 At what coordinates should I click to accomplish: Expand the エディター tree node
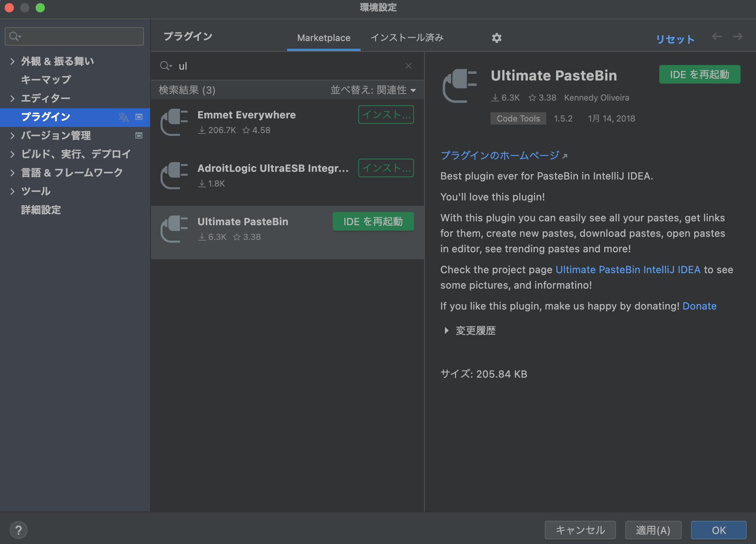click(12, 98)
